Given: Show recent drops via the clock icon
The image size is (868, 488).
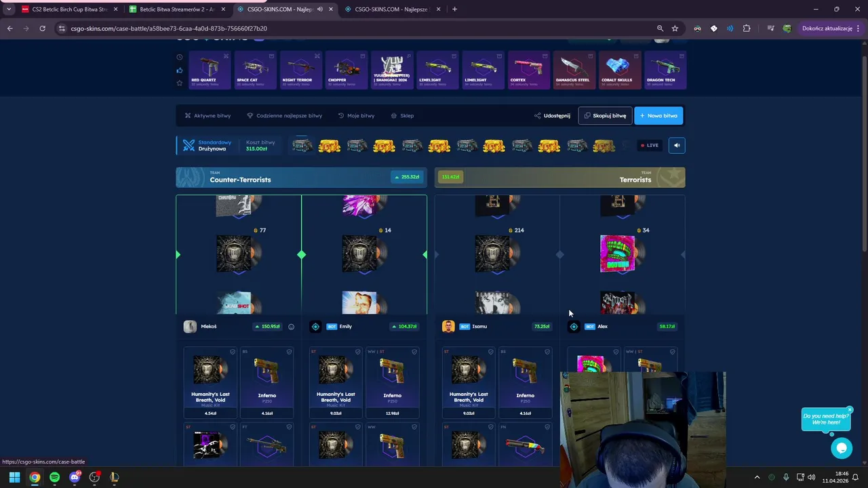Looking at the screenshot, I should (x=180, y=57).
